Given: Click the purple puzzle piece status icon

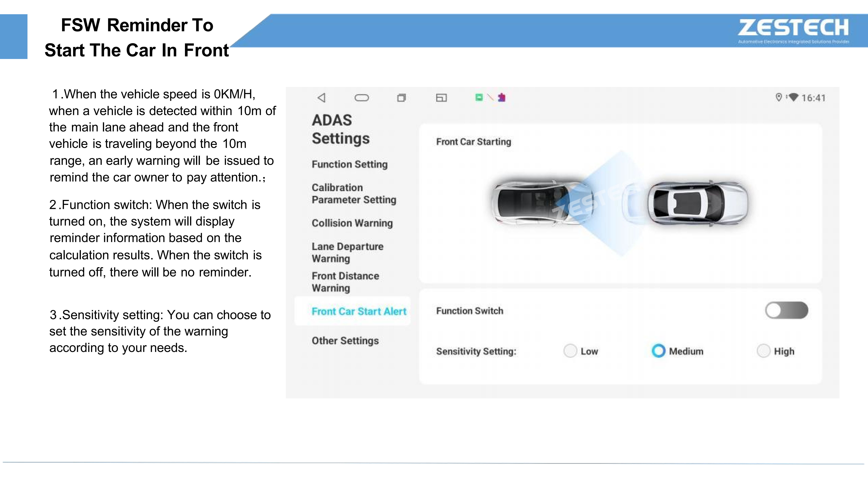Looking at the screenshot, I should 502,97.
